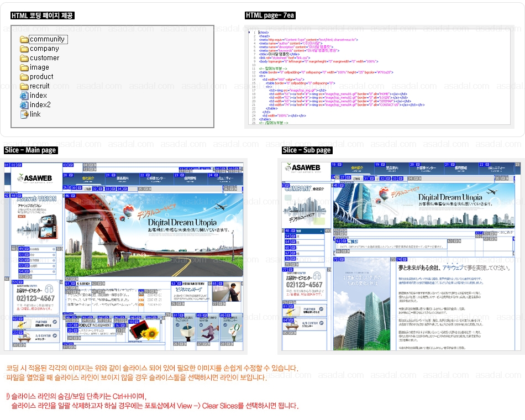
Task: Click the 'Slice - Main page' heading
Action: pyautogui.click(x=30, y=150)
